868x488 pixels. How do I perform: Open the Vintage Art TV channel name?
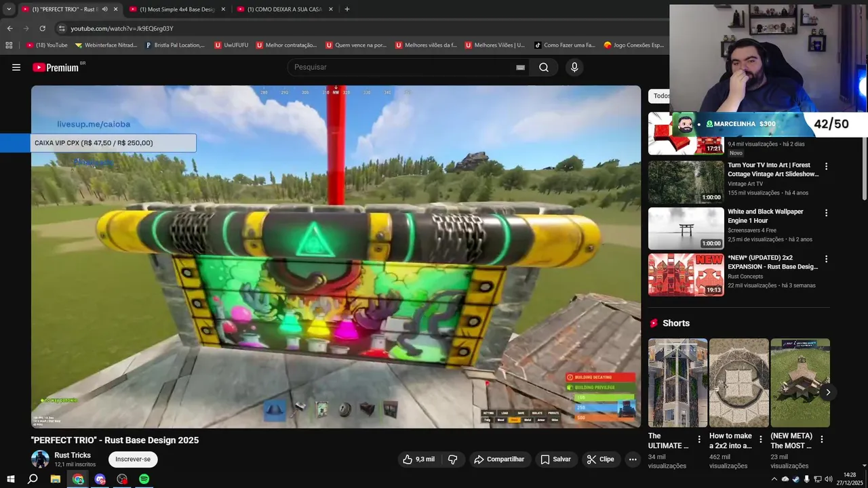coord(745,184)
